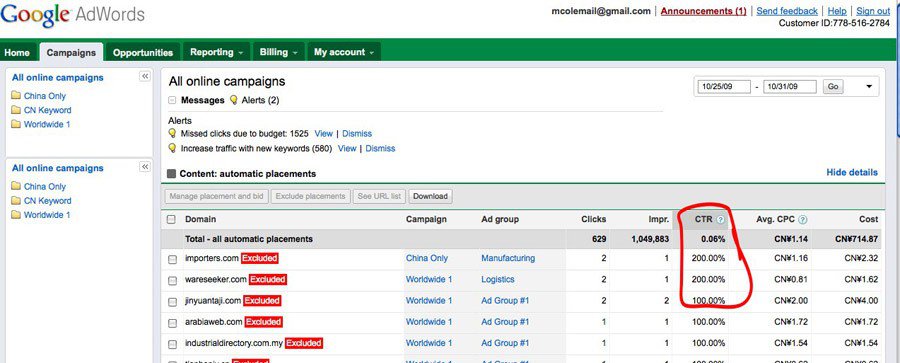Viewport: 900px width, 363px height.
Task: Check the jinyuantaji.com row checkbox
Action: click(172, 301)
